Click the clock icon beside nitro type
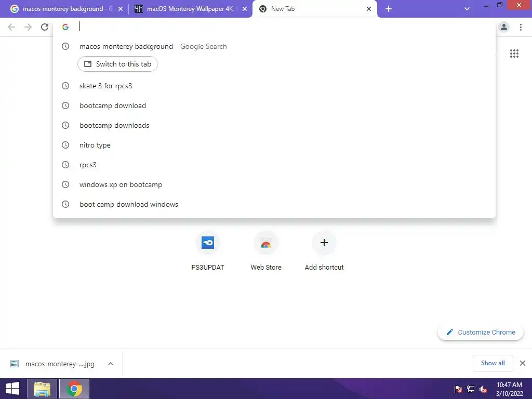The image size is (532, 399). [x=65, y=145]
